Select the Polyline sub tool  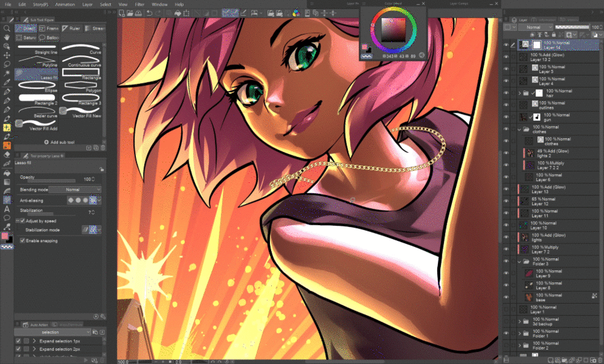point(36,62)
